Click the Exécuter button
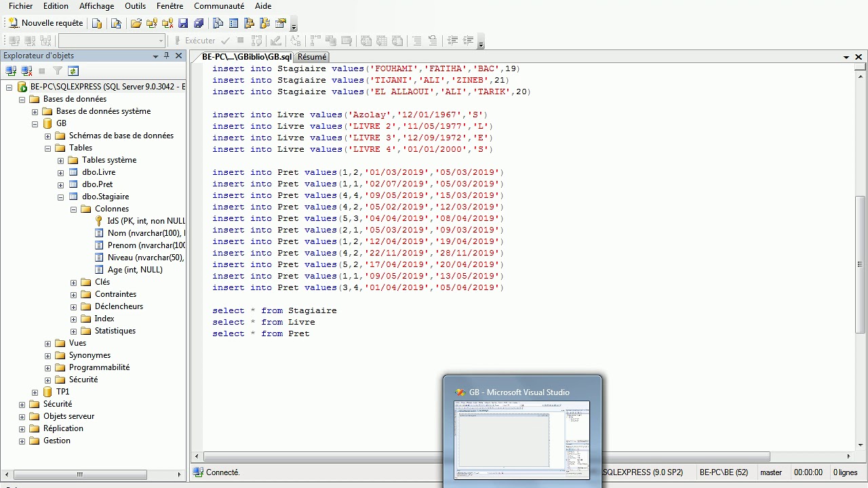This screenshot has width=868, height=488. coord(195,41)
